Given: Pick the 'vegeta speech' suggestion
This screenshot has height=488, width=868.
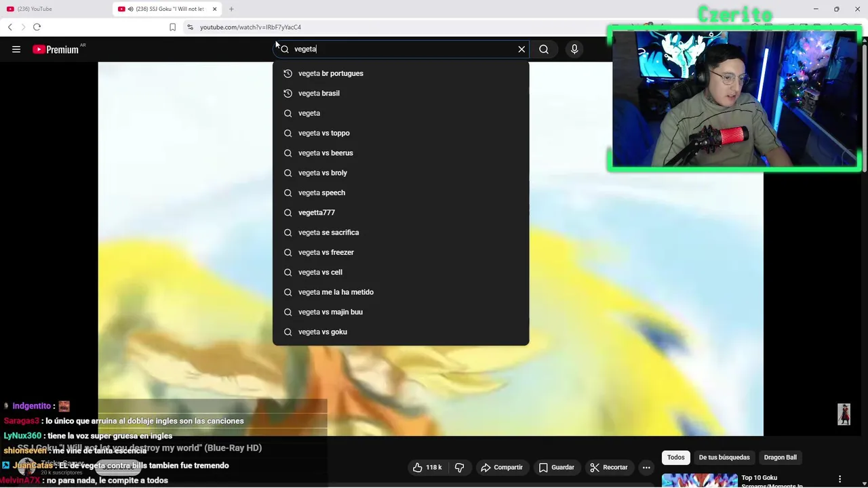Looking at the screenshot, I should (400, 192).
